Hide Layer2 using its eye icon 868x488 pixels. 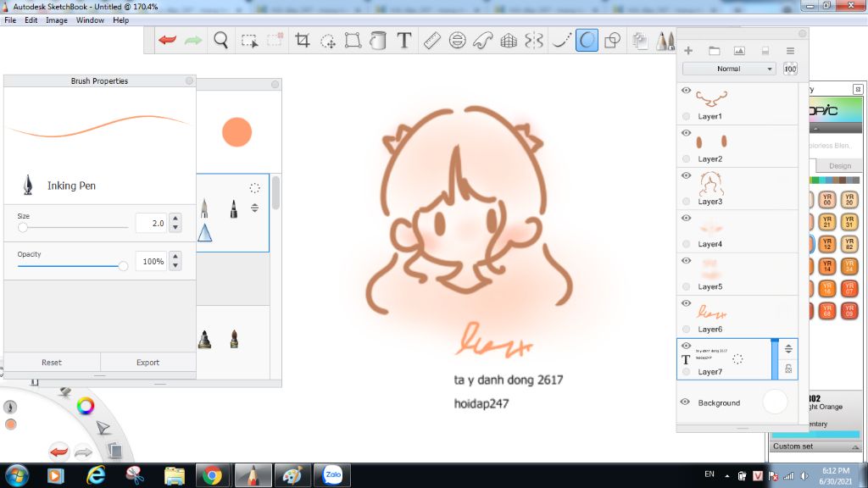click(x=686, y=133)
